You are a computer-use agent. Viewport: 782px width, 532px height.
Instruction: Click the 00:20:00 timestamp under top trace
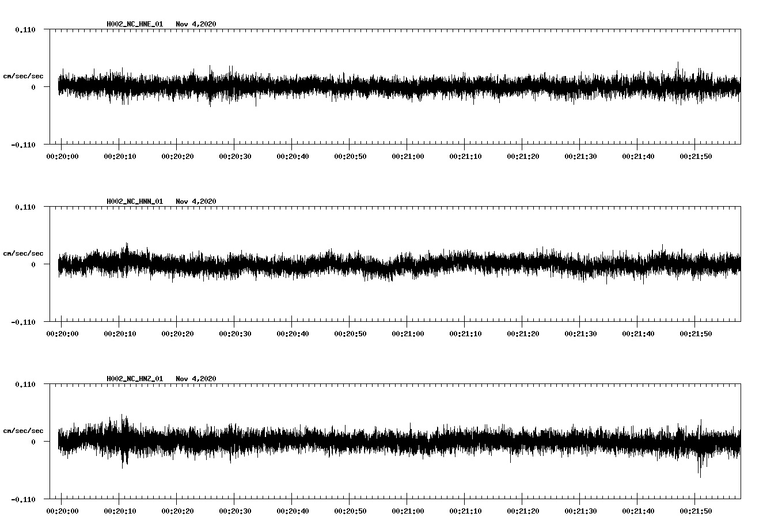[x=63, y=154]
